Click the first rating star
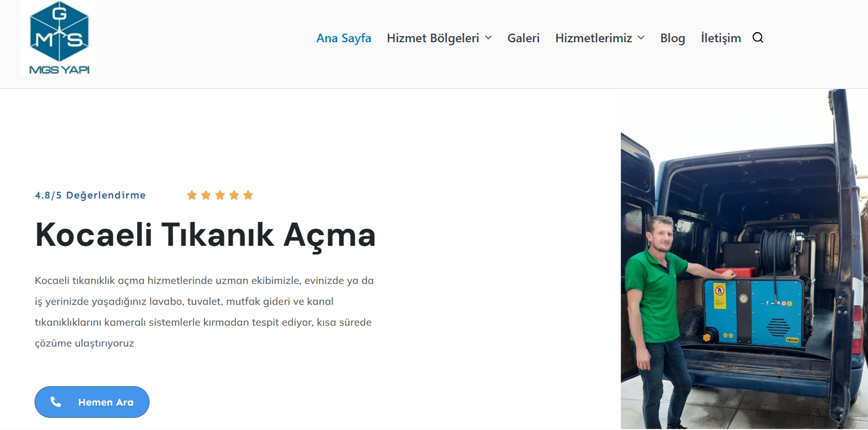 [192, 195]
